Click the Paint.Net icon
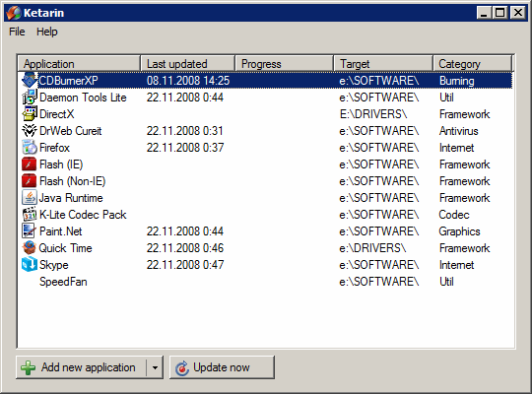This screenshot has height=394, width=532. pos(30,231)
